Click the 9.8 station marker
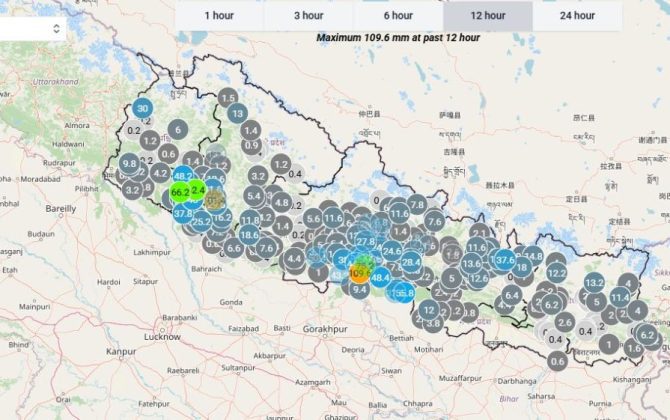This screenshot has height=420, width=670. pyautogui.click(x=129, y=163)
